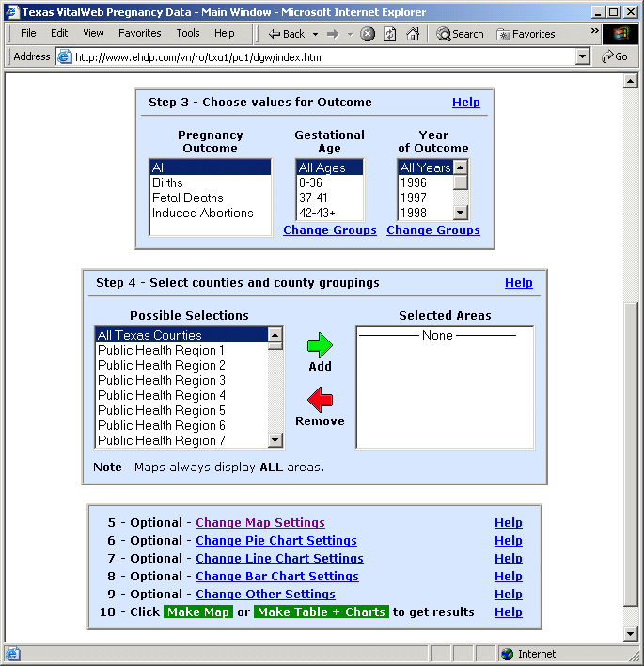This screenshot has width=644, height=666.
Task: Click Change Groups under Year of Outcome
Action: click(433, 230)
